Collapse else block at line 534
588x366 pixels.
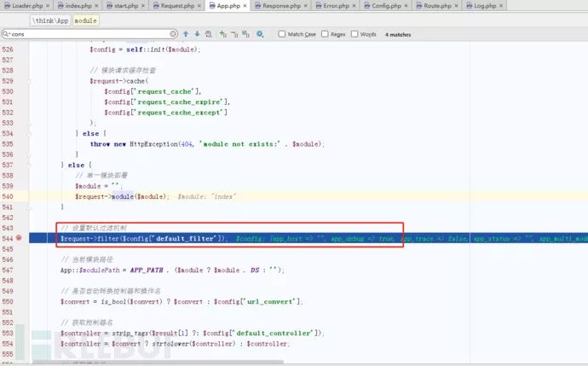[x=29, y=133]
